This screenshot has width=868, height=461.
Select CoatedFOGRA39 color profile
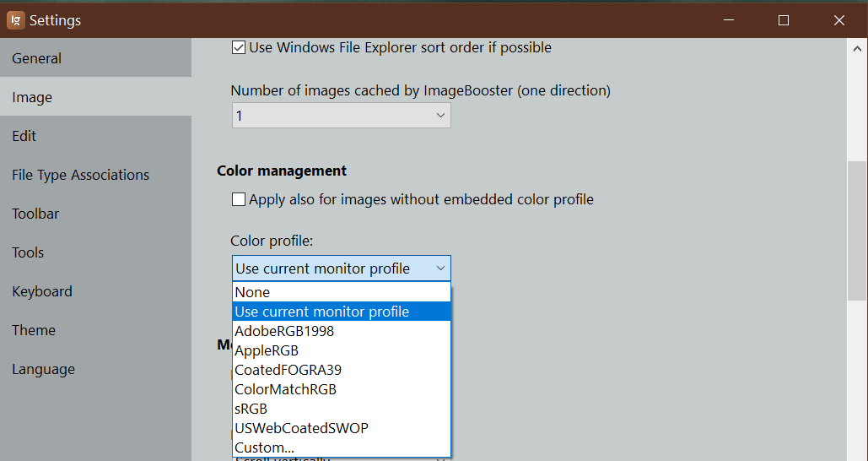(342, 370)
